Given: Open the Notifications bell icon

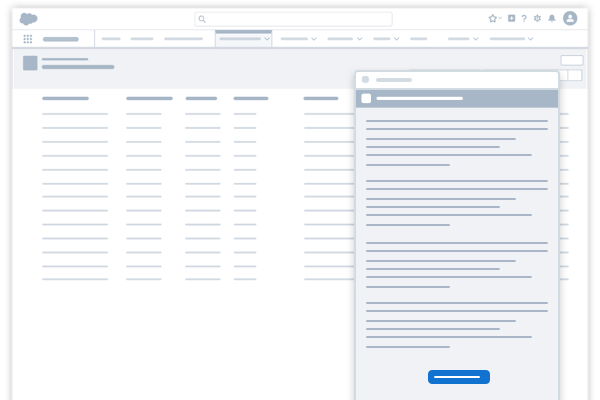Looking at the screenshot, I should (551, 18).
